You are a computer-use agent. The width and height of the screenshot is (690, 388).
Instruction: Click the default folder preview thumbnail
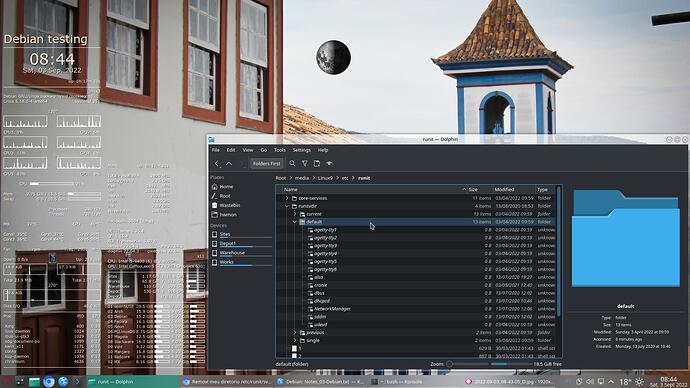pos(625,238)
